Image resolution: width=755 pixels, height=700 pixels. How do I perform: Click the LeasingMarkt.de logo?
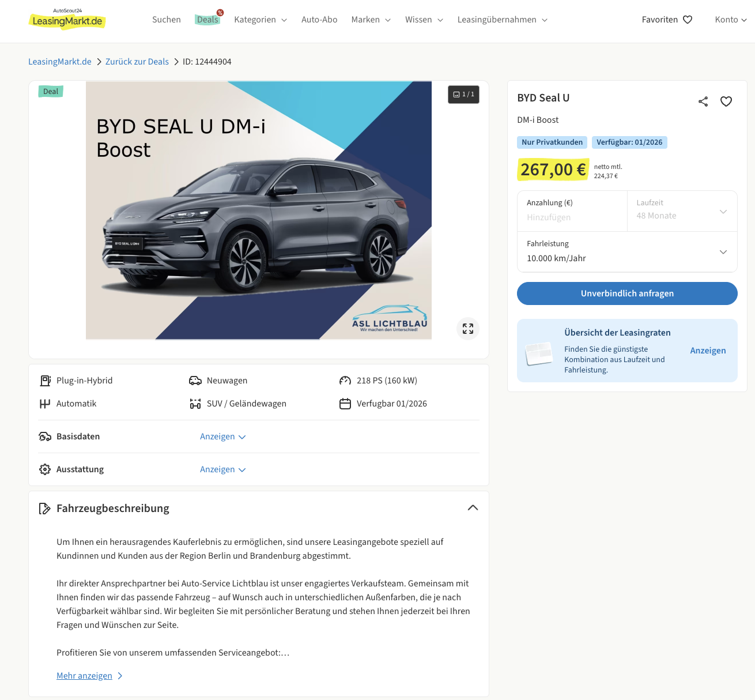coord(67,20)
